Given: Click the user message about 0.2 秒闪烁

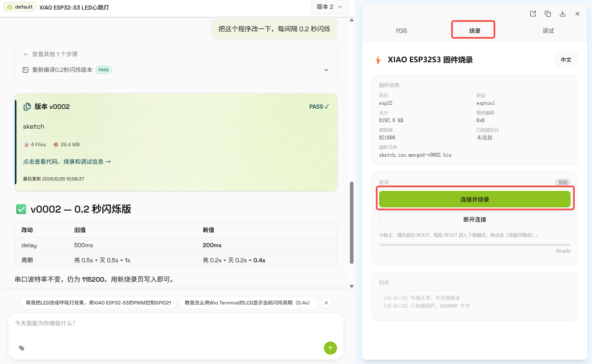Looking at the screenshot, I should [x=274, y=29].
